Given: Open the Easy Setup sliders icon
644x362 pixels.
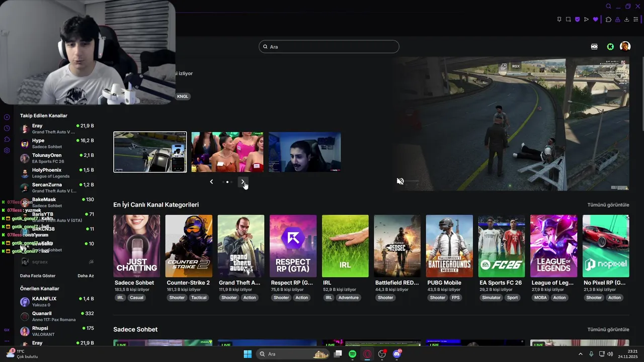Looking at the screenshot, I should [635, 20].
